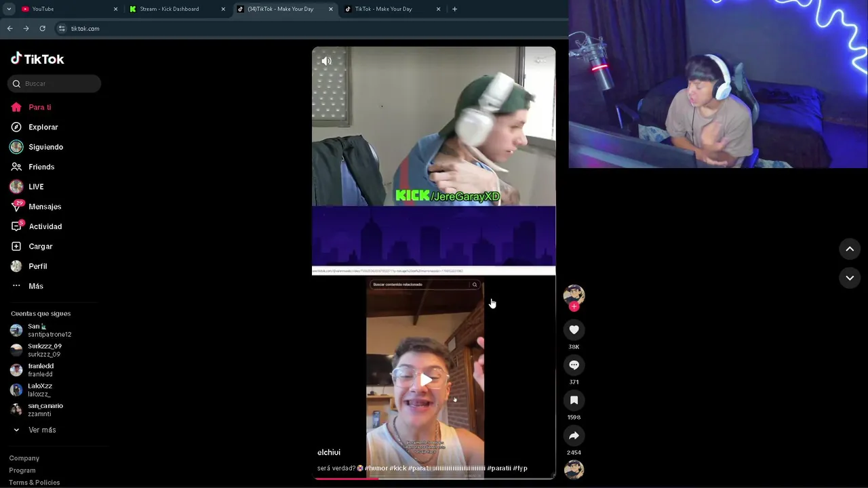This screenshot has width=868, height=488.
Task: Click search icon in related content bar
Action: (x=475, y=285)
